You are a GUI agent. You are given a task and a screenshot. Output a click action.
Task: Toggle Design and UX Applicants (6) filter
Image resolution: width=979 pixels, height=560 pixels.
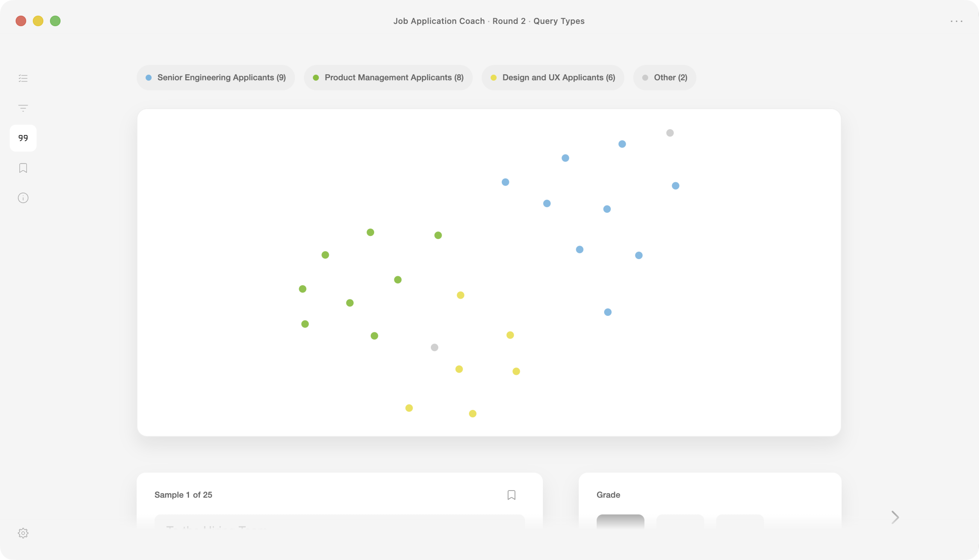pyautogui.click(x=553, y=78)
